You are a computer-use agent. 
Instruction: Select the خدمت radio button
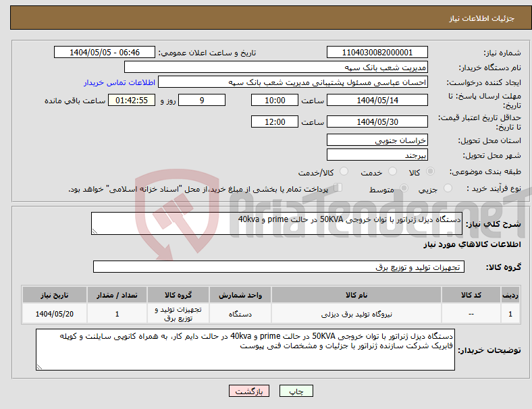pyautogui.click(x=392, y=171)
